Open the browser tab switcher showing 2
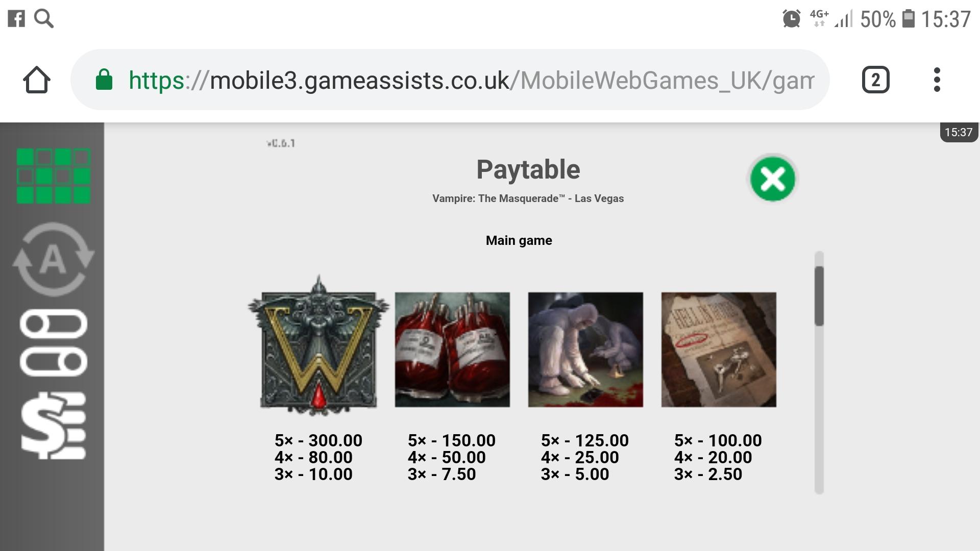Image resolution: width=980 pixels, height=551 pixels. click(875, 80)
